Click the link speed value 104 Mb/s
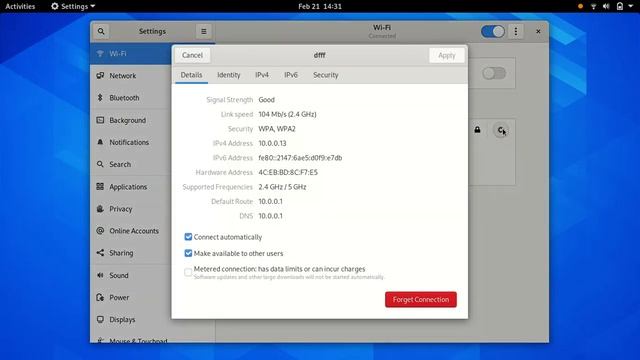The height and width of the screenshot is (360, 640). point(287,114)
